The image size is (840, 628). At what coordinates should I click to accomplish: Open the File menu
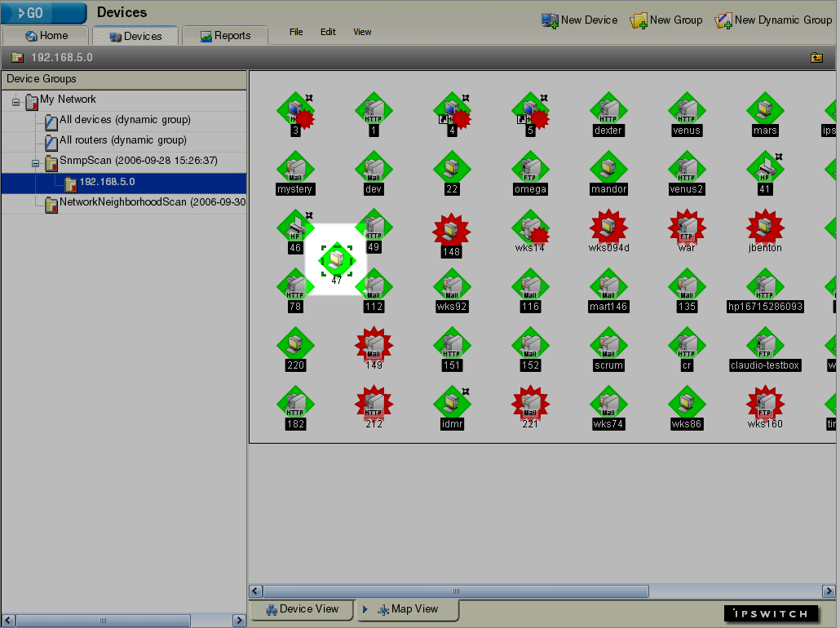(x=296, y=32)
